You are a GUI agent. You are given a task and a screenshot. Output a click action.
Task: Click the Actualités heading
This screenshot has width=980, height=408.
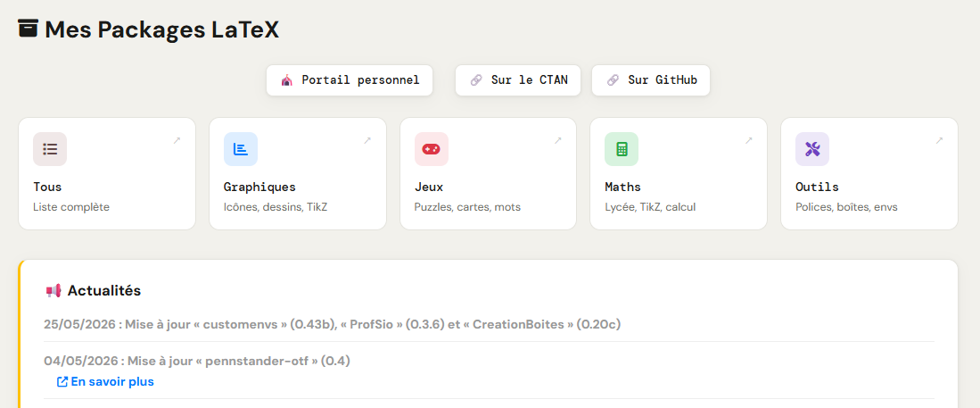104,290
